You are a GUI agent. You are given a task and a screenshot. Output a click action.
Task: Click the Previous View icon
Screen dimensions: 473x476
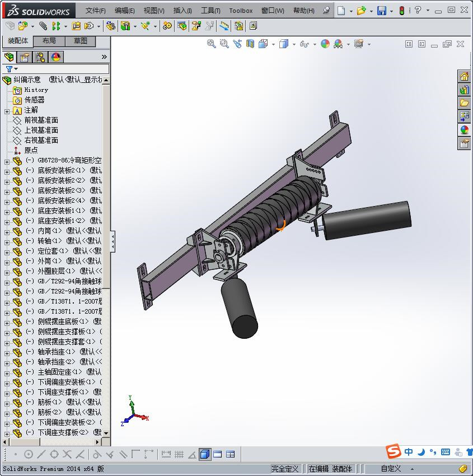pyautogui.click(x=237, y=44)
